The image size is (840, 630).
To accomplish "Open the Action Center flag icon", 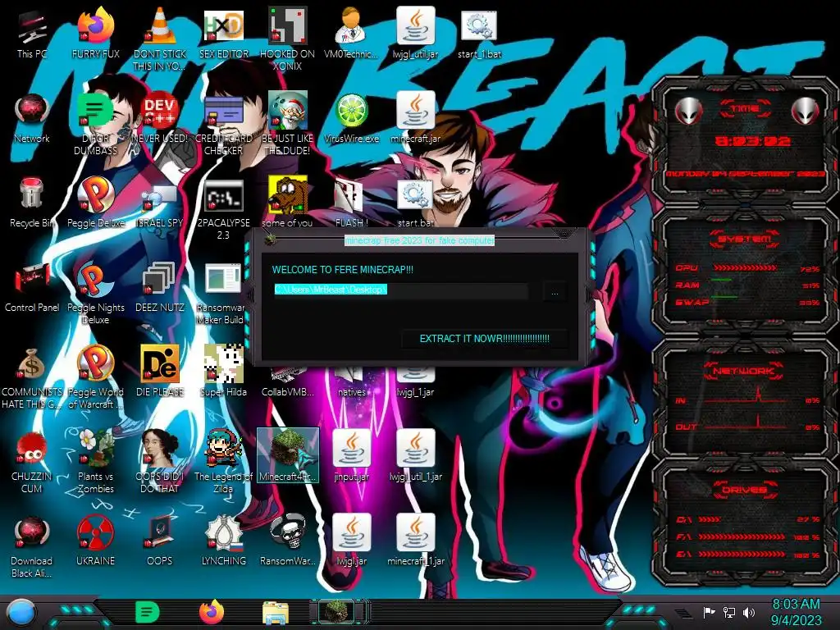I will tap(710, 613).
